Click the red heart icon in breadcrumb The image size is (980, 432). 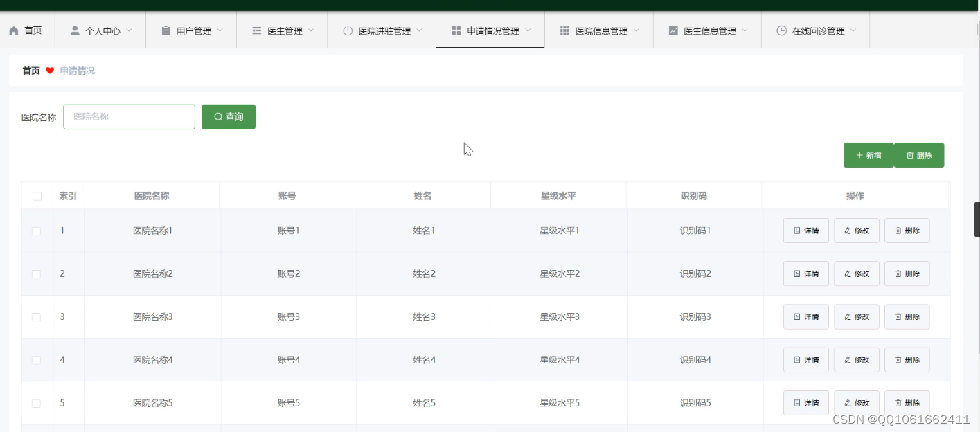[x=50, y=71]
